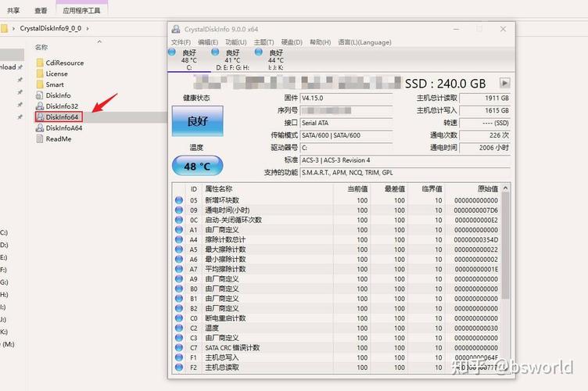Select the DiskInfoA64 executable icon
Viewport: 588px width, 391px height.
[x=40, y=127]
